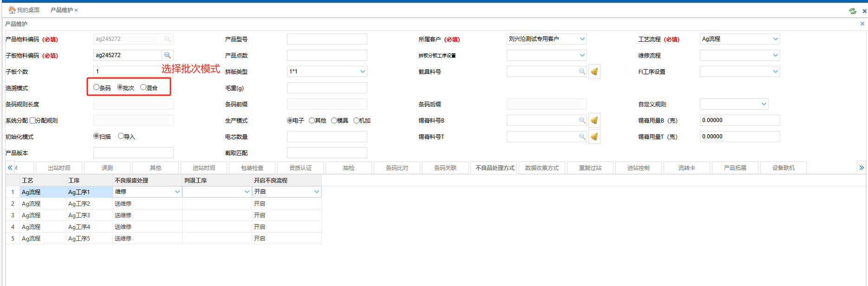Enable the 分配规则 checkbox
The image size is (868, 286).
click(33, 120)
